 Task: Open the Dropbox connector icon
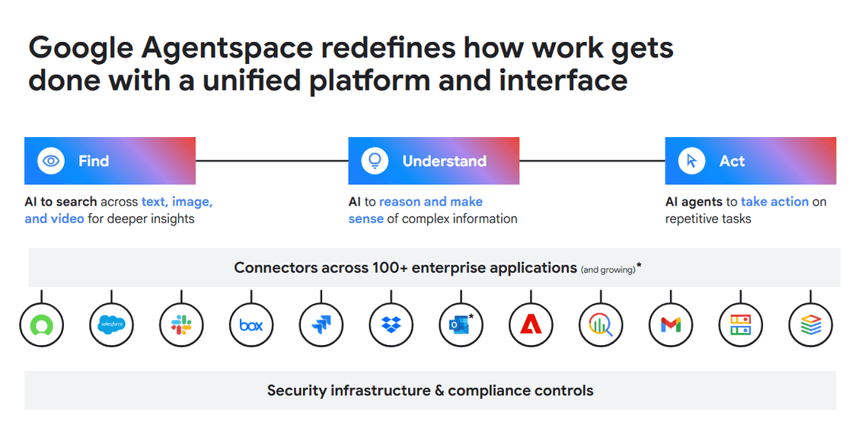[x=391, y=325]
